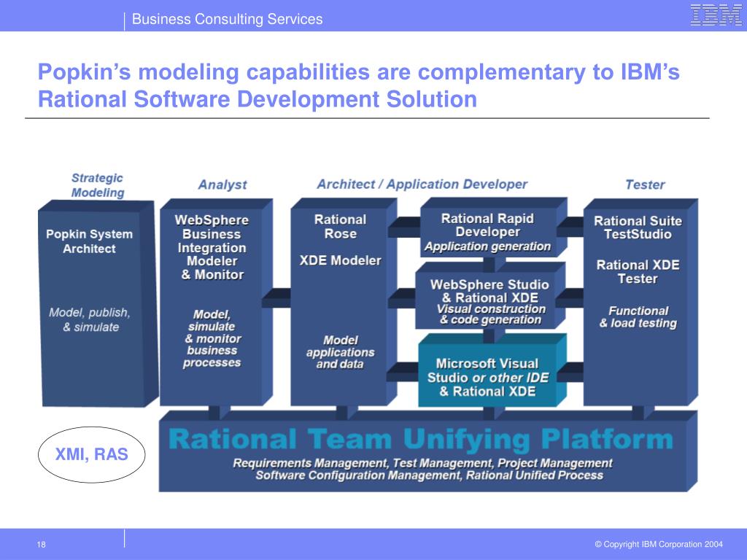The image size is (747, 560).
Task: Select the Tester column label
Action: [645, 184]
